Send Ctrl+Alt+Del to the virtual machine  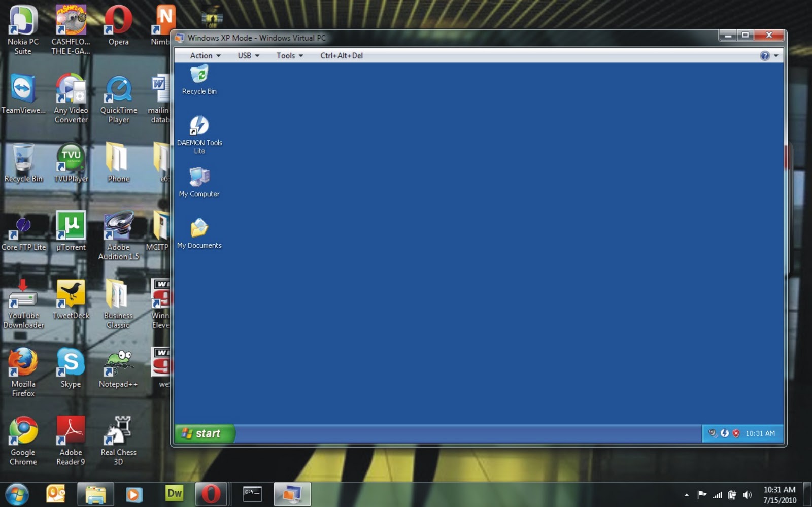pyautogui.click(x=342, y=55)
